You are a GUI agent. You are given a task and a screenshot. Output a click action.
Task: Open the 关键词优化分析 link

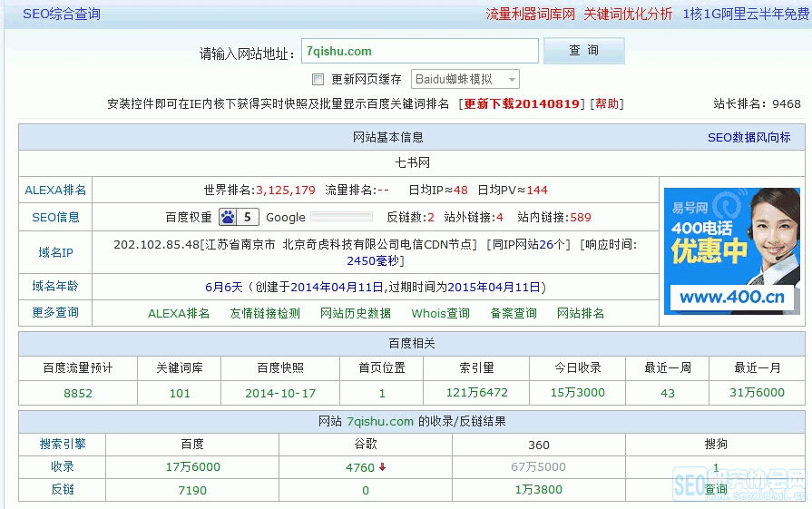628,14
